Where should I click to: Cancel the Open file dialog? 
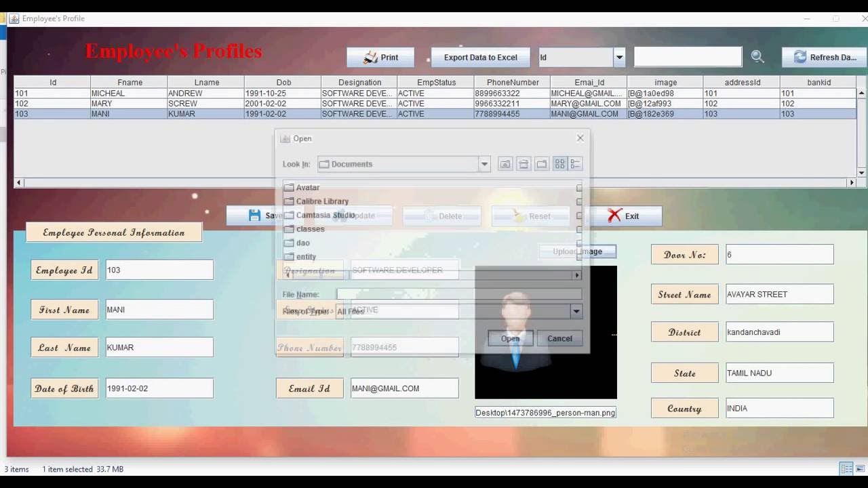(x=559, y=338)
